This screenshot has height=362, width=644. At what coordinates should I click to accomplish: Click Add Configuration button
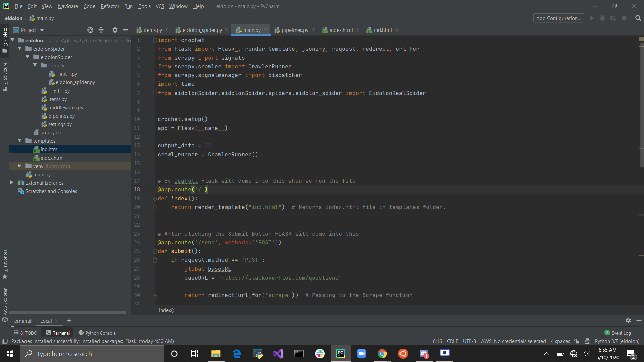[558, 18]
